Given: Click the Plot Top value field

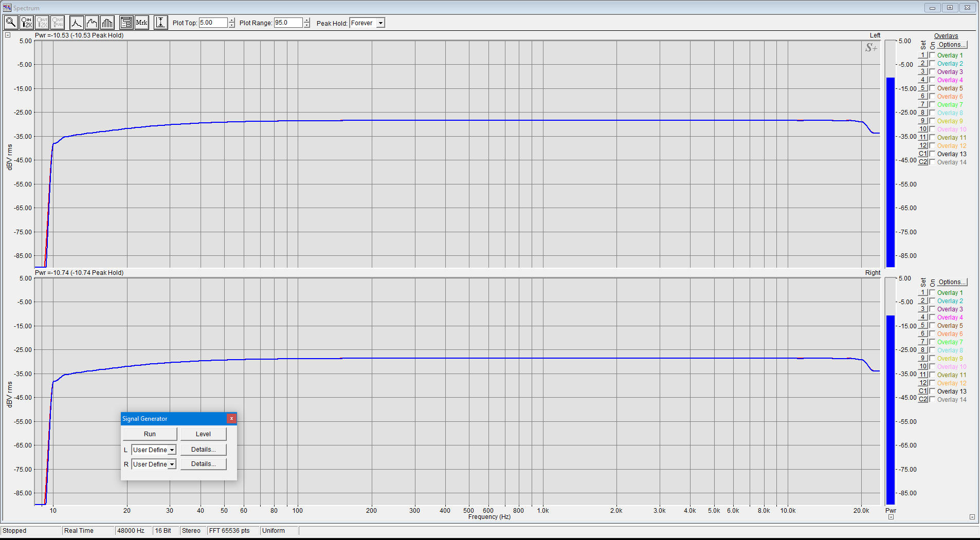Looking at the screenshot, I should tap(213, 23).
